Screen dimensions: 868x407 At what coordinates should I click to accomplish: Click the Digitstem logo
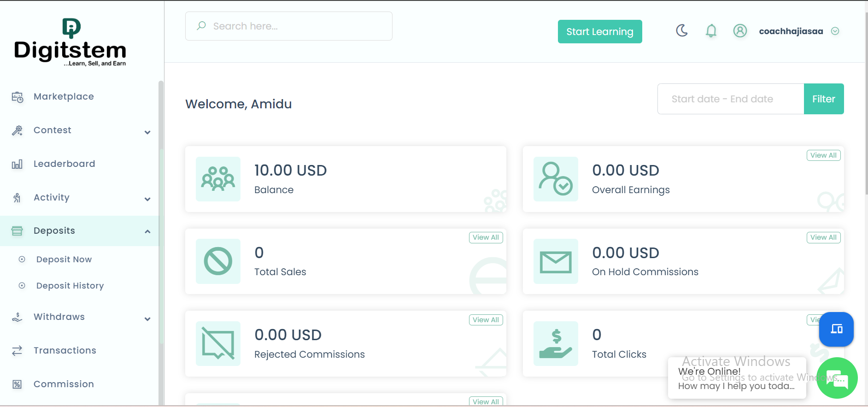tap(70, 42)
